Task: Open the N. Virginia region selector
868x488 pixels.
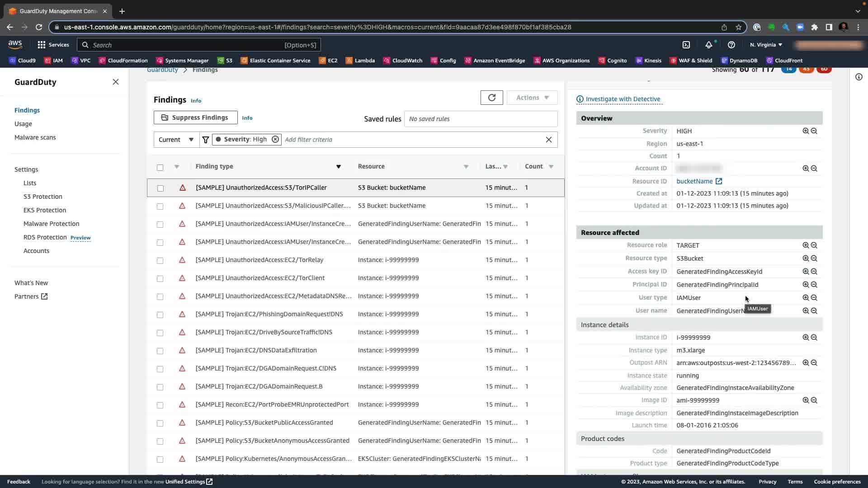Action: tap(766, 45)
